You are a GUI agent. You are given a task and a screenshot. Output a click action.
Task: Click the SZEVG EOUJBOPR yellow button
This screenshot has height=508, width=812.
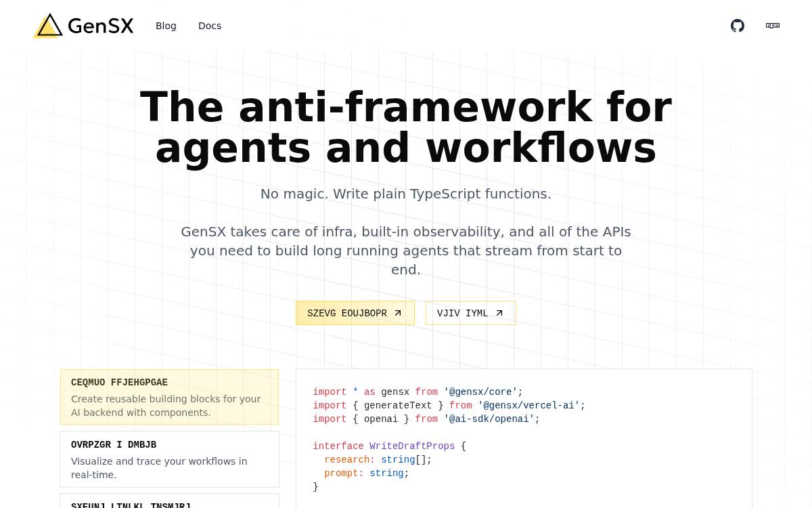pos(355,313)
